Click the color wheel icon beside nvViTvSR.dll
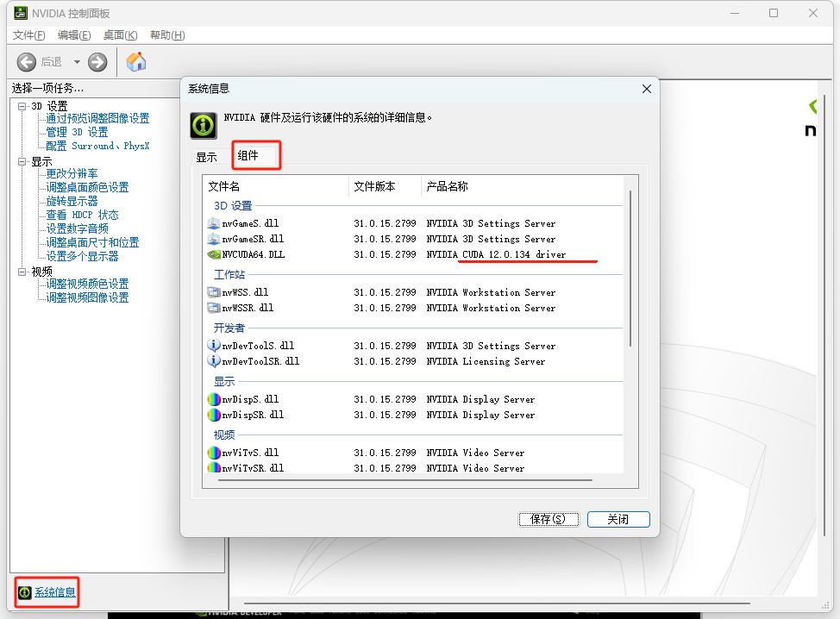The width and height of the screenshot is (840, 619). (214, 467)
